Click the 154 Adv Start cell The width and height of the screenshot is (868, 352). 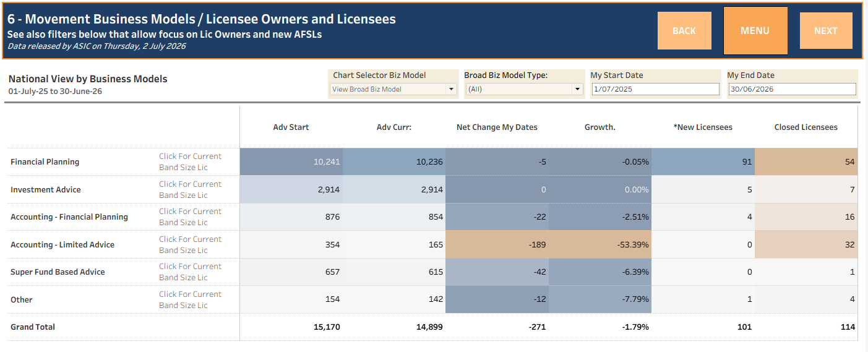291,299
